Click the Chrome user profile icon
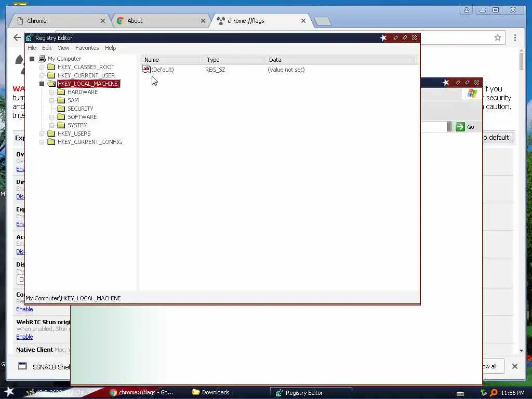 [467, 10]
